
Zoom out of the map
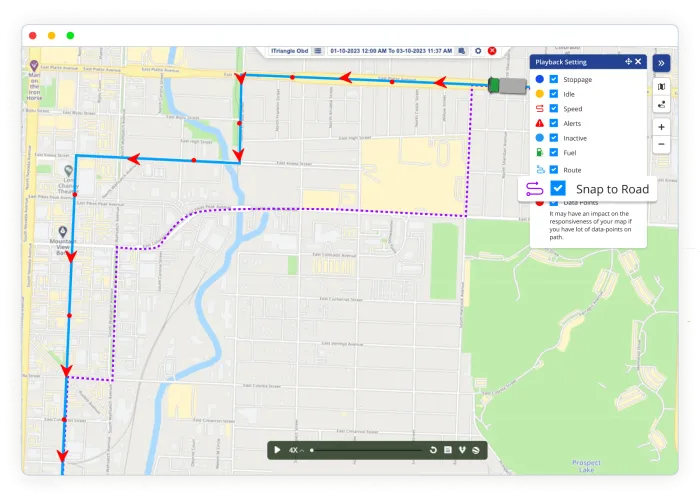coord(661,145)
